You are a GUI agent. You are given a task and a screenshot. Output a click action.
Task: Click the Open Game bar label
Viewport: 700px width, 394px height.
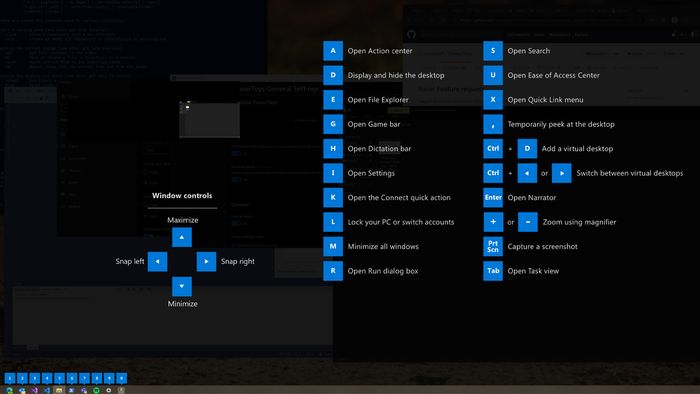click(374, 124)
